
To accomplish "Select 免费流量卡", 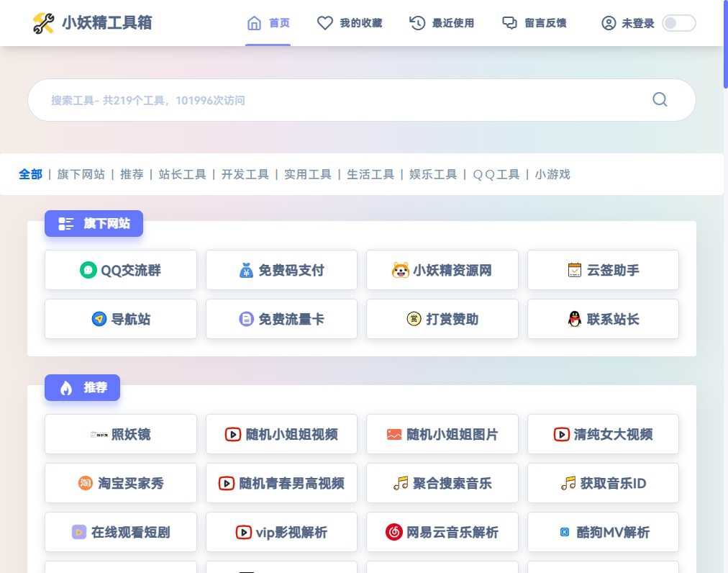I will click(281, 319).
